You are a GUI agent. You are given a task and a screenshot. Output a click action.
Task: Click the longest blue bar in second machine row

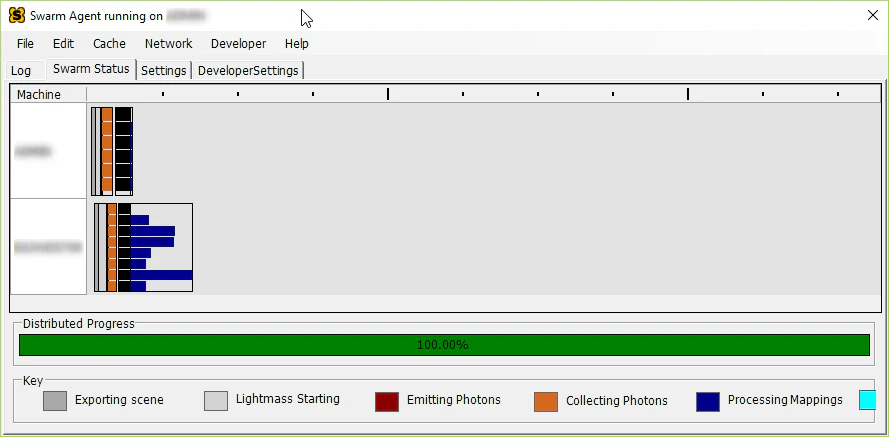point(162,275)
